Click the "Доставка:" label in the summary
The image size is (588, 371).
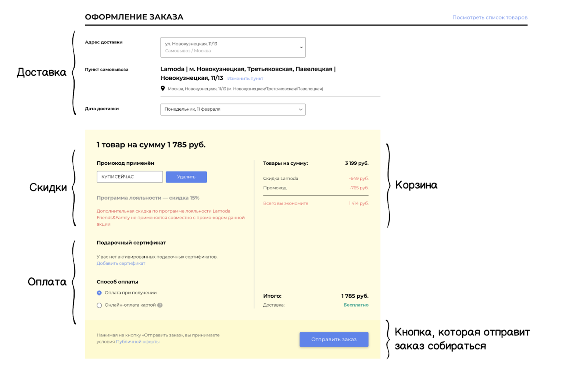[x=274, y=305]
